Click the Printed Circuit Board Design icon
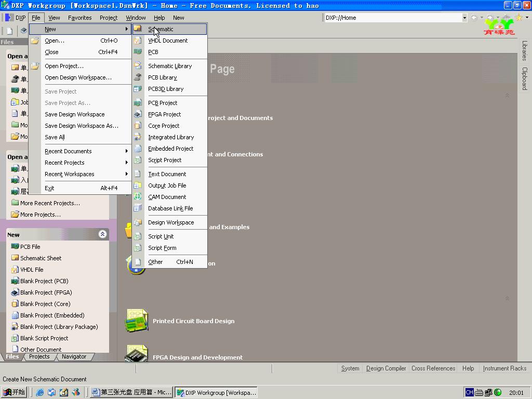The image size is (532, 399). (x=137, y=320)
